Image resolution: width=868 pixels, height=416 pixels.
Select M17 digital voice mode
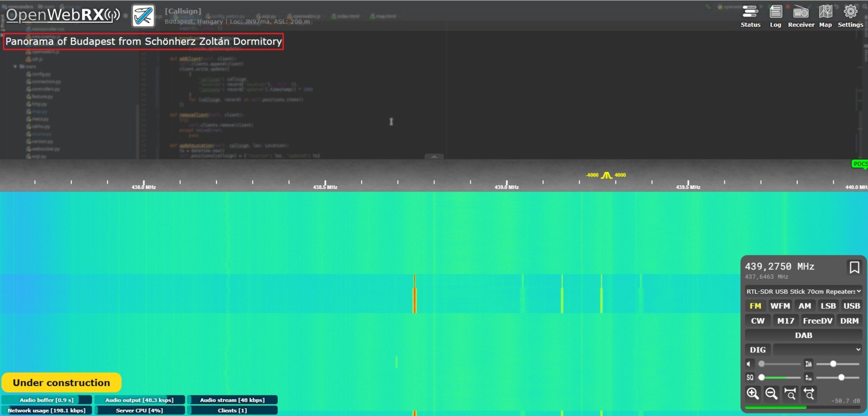pos(786,321)
